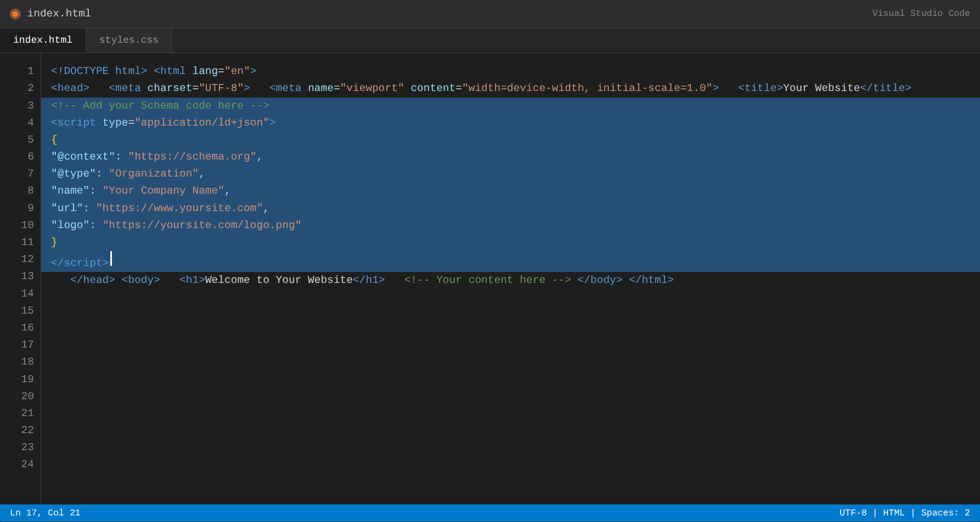This screenshot has height=522, width=980.
Task: Click line number 12 in the gutter
Action: tap(27, 259)
